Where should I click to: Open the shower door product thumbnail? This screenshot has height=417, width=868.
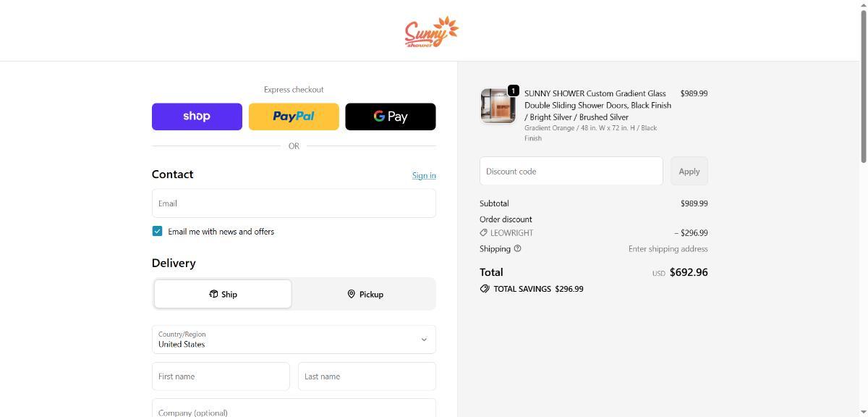click(498, 106)
